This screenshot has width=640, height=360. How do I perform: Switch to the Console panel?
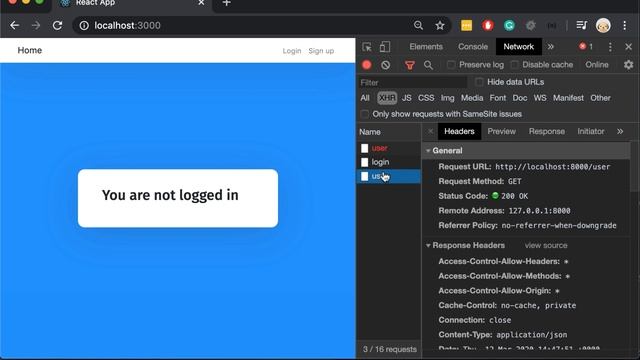coord(473,47)
